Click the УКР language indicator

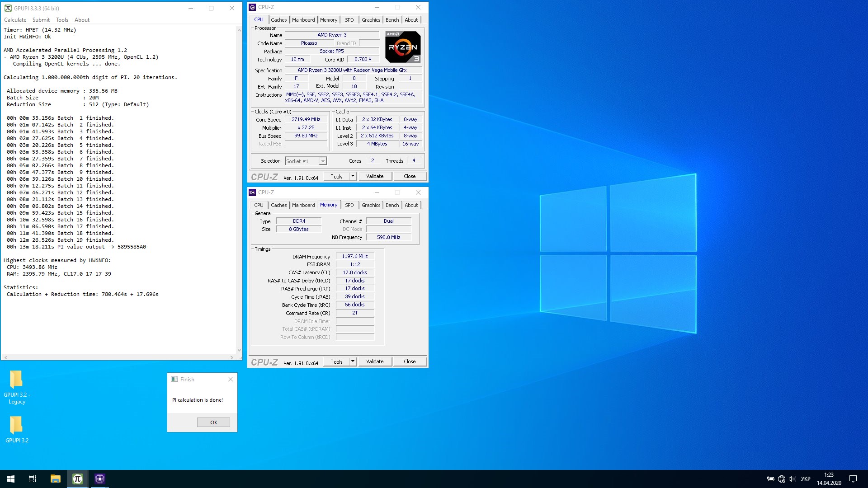(x=806, y=479)
